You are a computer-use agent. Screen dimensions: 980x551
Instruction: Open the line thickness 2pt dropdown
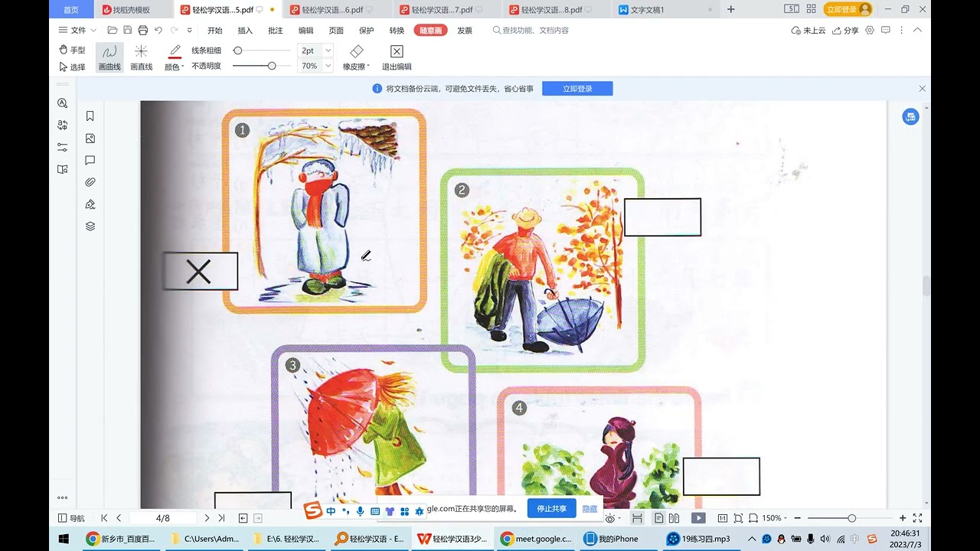coord(328,50)
